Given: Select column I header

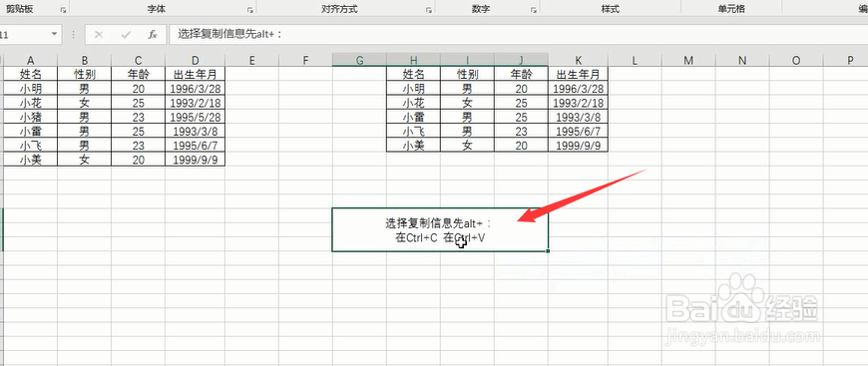Looking at the screenshot, I should tap(467, 61).
